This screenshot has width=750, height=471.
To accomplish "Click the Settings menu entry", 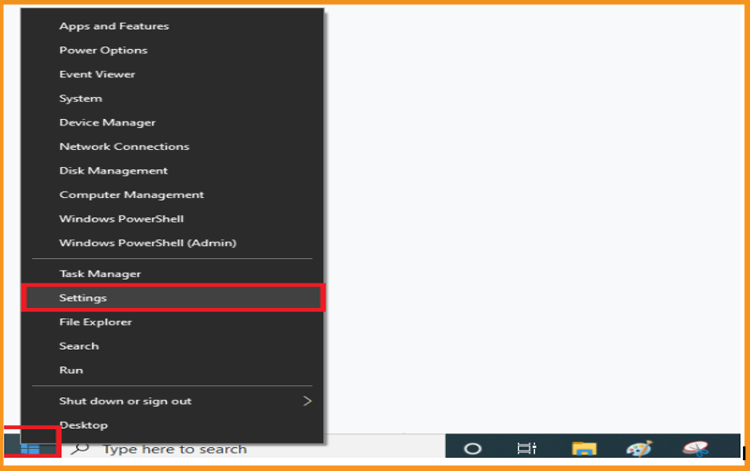I will pos(172,297).
